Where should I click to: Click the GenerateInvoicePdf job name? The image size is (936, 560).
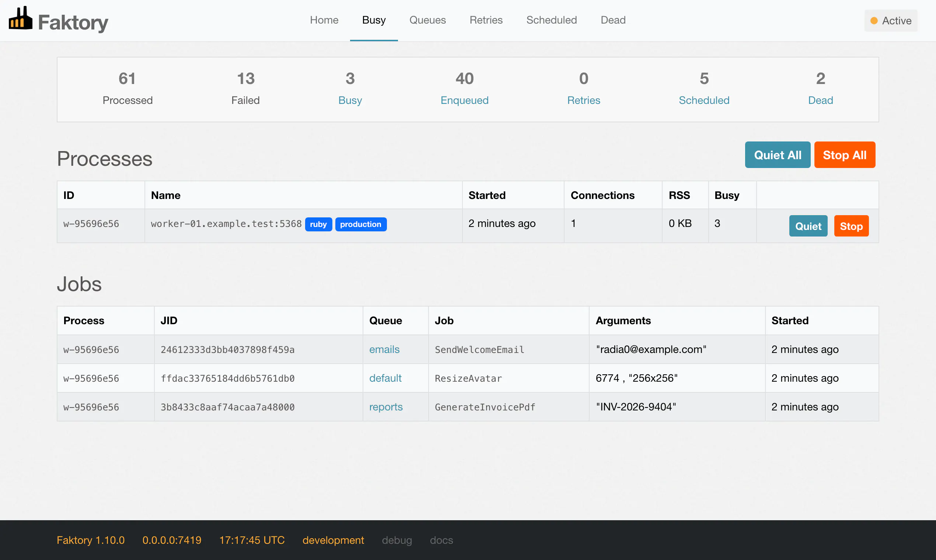485,407
